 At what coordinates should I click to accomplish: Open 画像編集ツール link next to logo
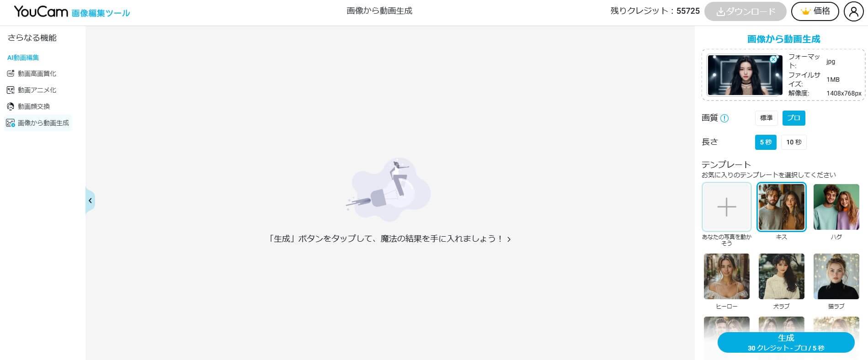pos(101,13)
